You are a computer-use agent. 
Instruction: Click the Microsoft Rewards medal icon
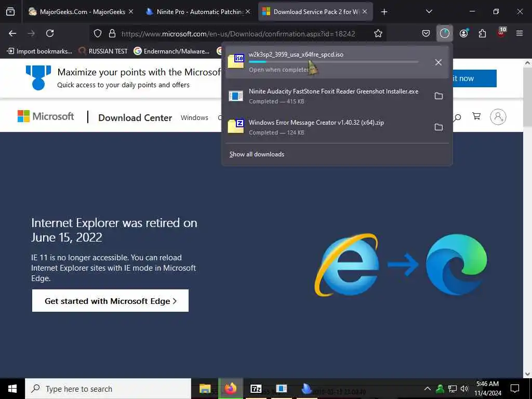[x=38, y=78]
